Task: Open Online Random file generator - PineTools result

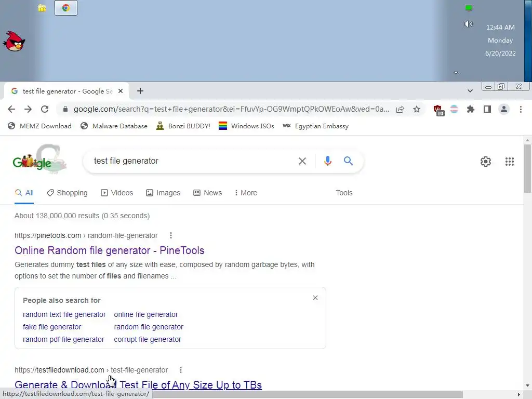Action: coord(109,250)
